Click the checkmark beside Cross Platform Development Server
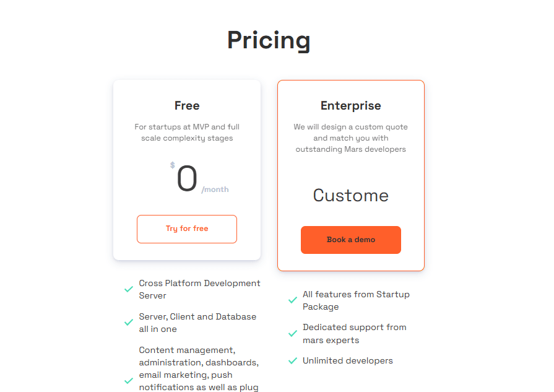 coord(129,289)
